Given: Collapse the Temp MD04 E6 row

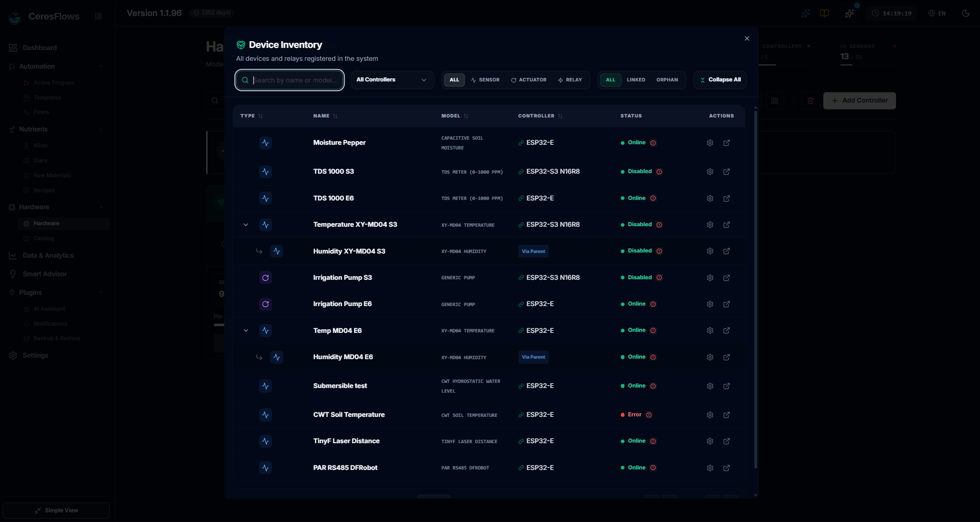Looking at the screenshot, I should click(x=246, y=331).
